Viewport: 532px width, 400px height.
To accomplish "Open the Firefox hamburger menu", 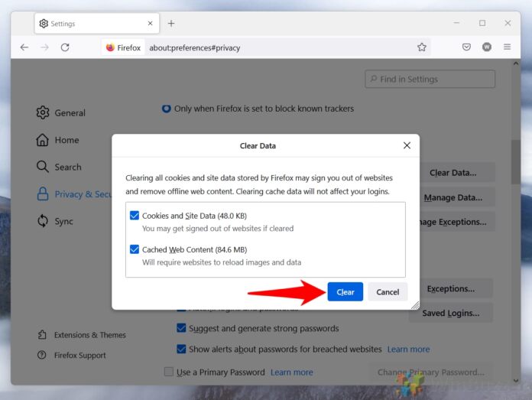I will [x=508, y=47].
